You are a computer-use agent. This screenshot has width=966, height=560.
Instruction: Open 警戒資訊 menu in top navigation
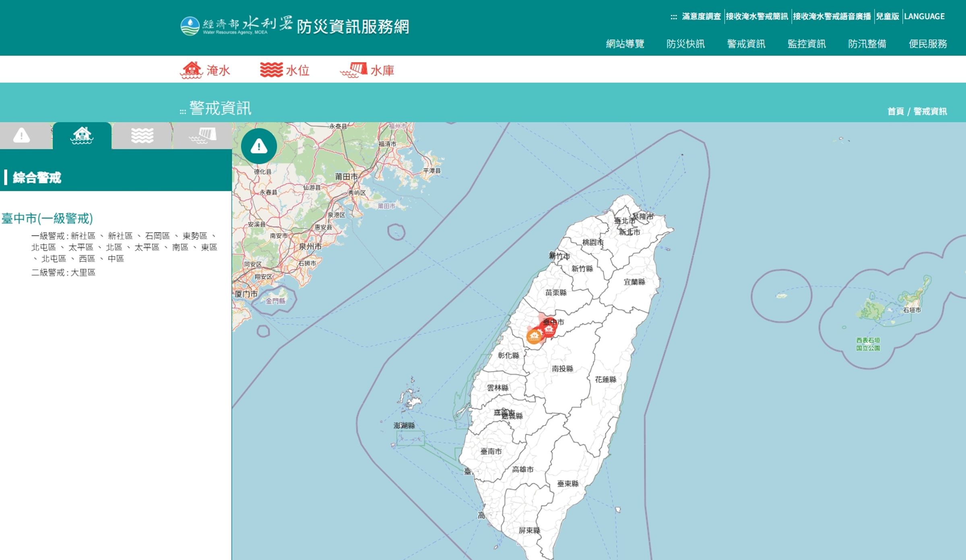point(746,44)
